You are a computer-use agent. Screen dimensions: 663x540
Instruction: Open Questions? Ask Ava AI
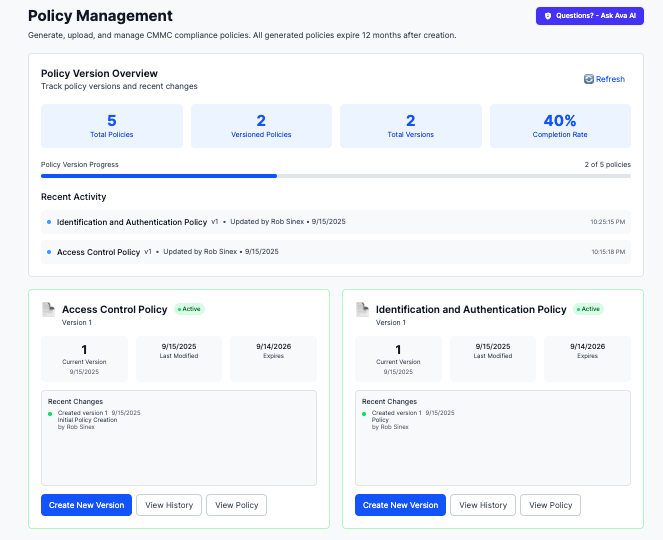pyautogui.click(x=590, y=16)
